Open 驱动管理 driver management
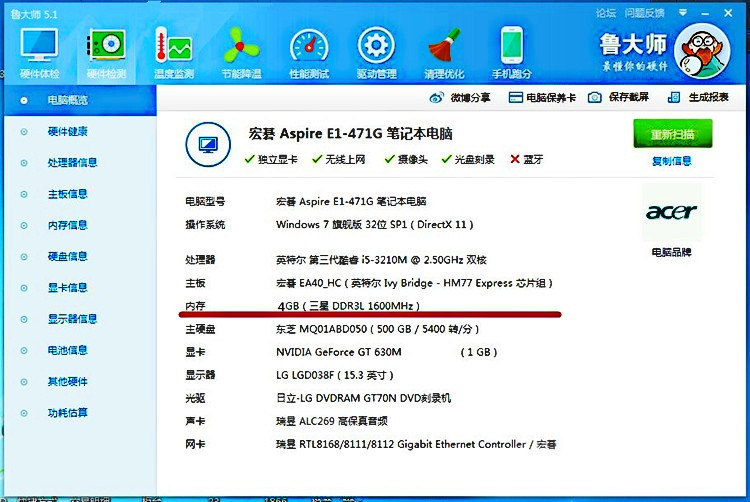This screenshot has width=750, height=502. click(376, 50)
